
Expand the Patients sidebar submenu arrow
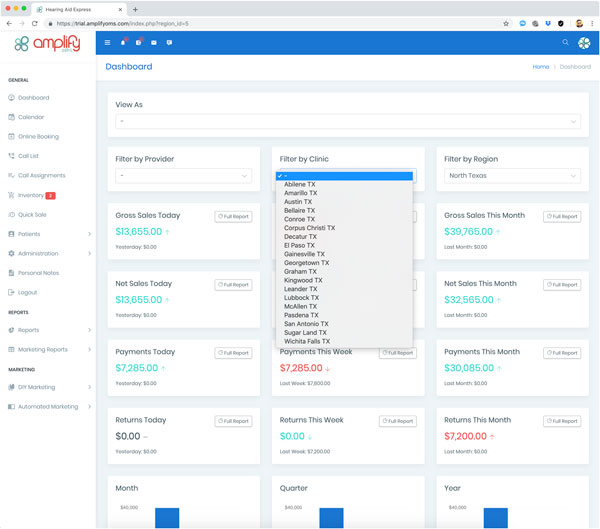coord(89,234)
